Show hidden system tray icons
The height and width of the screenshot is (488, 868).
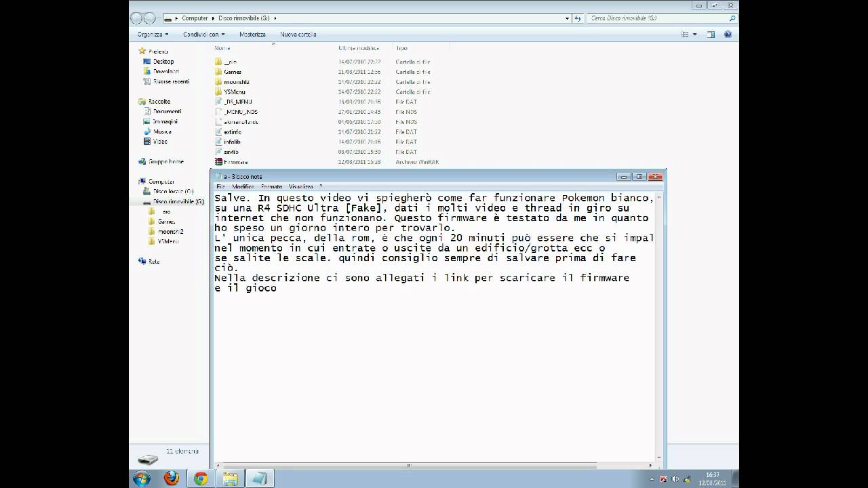(654, 479)
